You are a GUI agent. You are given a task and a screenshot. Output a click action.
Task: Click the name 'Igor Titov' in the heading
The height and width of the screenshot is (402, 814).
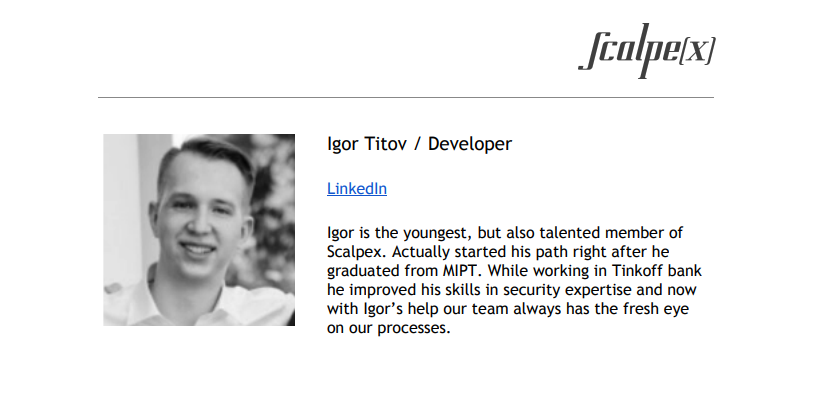(367, 144)
